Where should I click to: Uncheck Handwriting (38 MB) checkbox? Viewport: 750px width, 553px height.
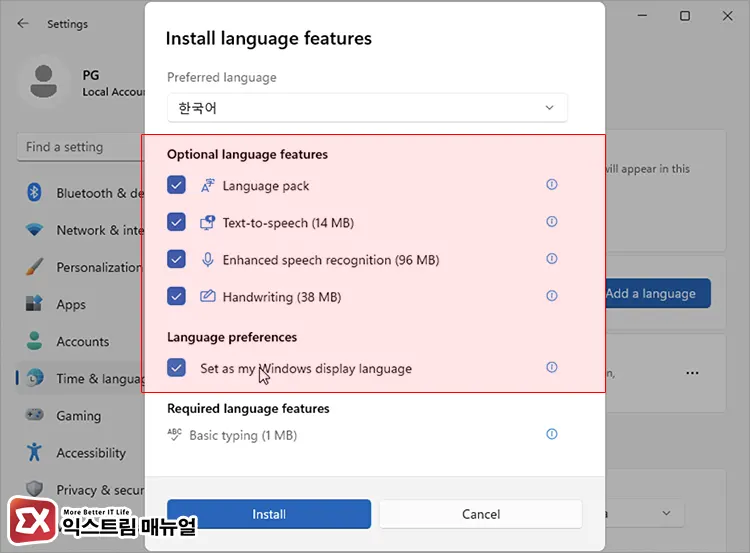(x=177, y=296)
